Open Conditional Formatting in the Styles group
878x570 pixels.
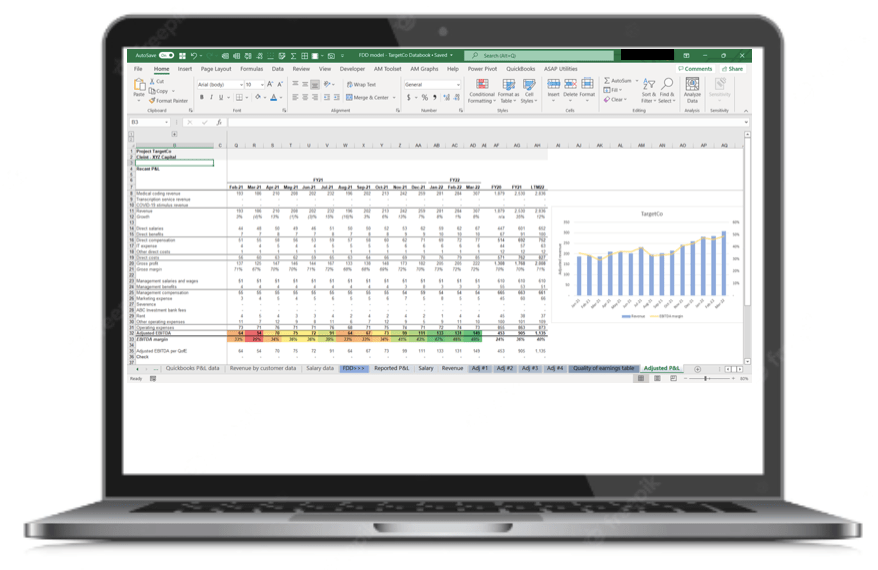pyautogui.click(x=481, y=90)
